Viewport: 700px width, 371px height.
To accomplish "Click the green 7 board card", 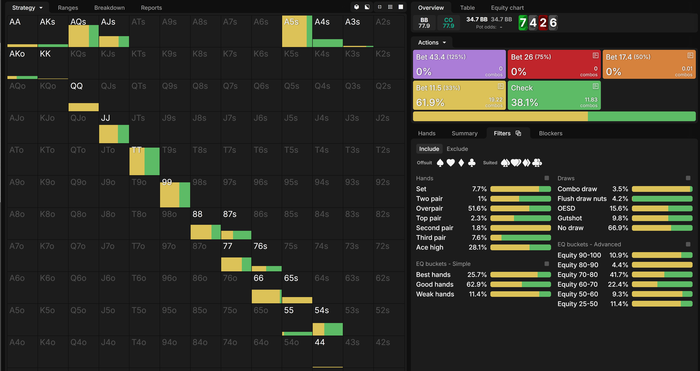I will pyautogui.click(x=522, y=23).
